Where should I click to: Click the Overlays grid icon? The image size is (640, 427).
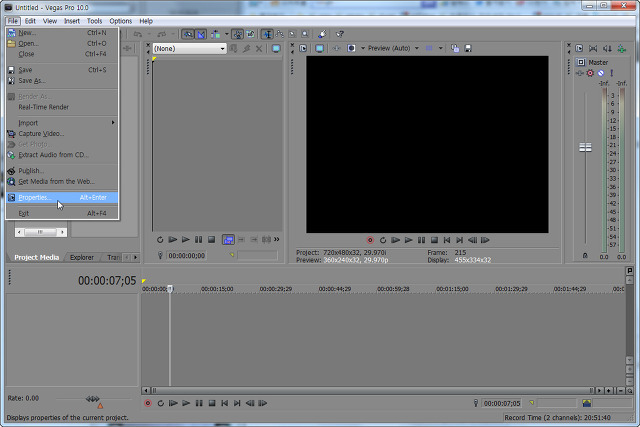(429, 48)
